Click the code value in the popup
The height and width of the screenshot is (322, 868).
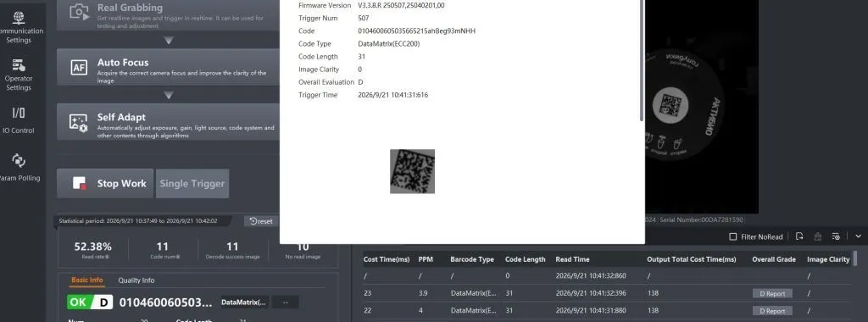pyautogui.click(x=416, y=31)
